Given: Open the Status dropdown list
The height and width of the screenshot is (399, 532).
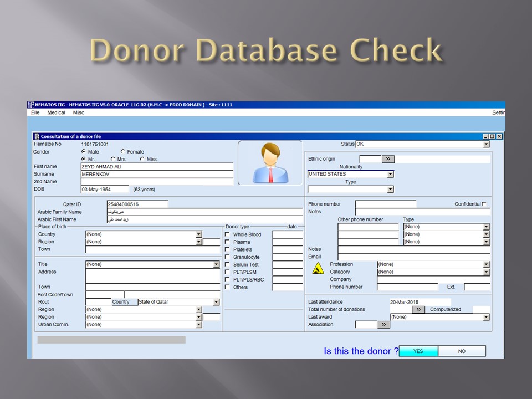Looking at the screenshot, I should (x=486, y=144).
